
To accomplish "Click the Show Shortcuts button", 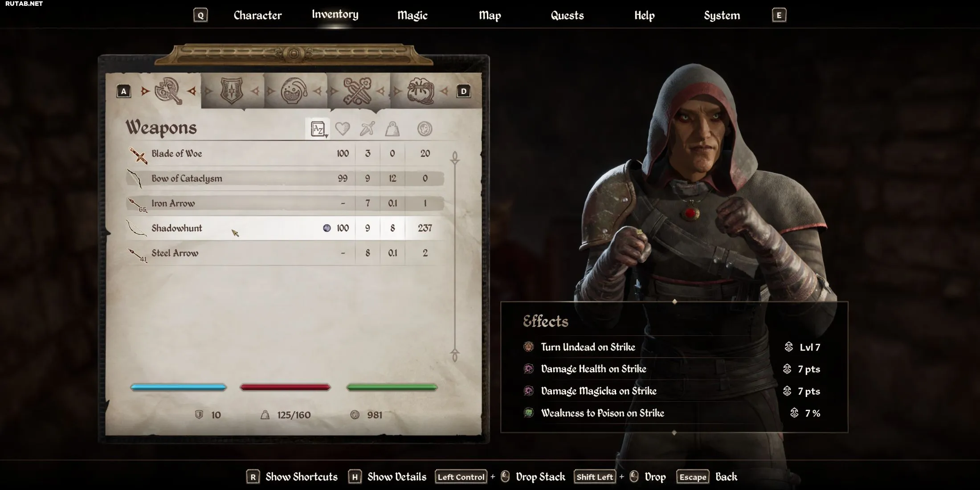I will (292, 477).
